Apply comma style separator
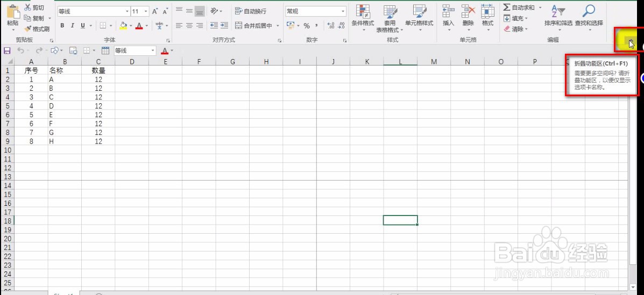This screenshot has height=295, width=644. pyautogui.click(x=317, y=25)
